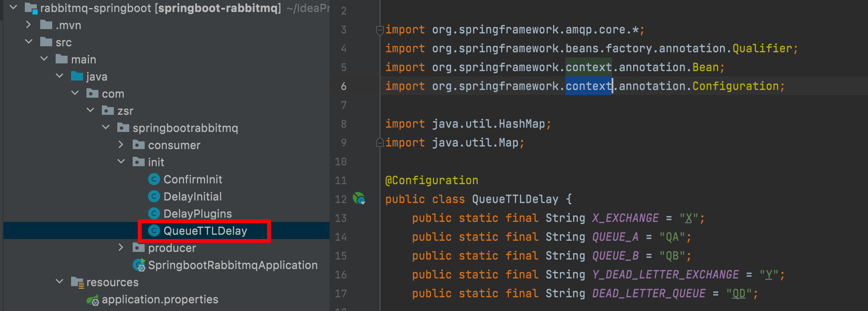Open the application.properties file
Viewport: 868px width, 311px height.
point(160,299)
